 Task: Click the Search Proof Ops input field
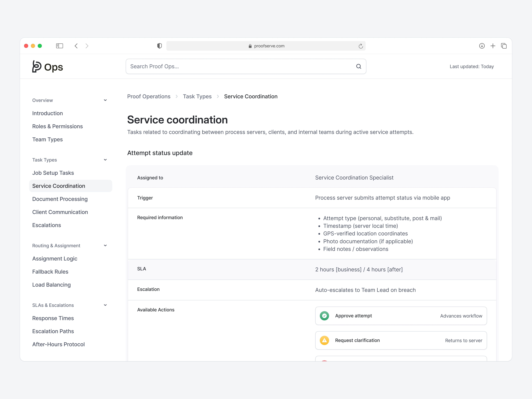(216, 66)
